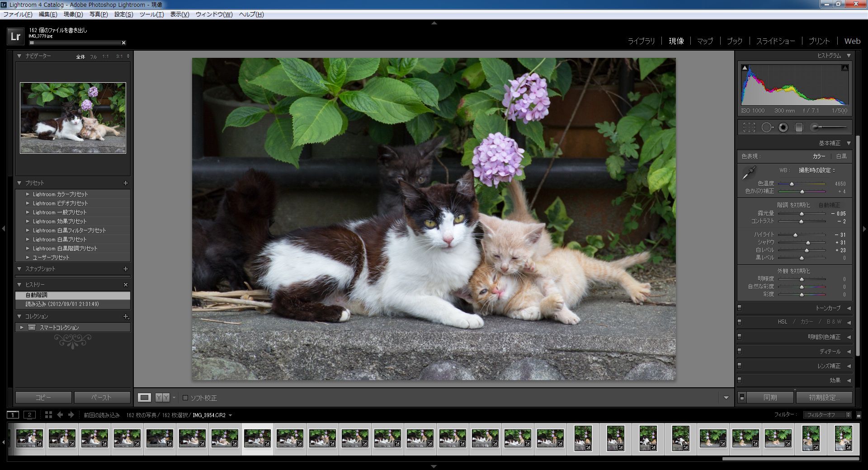Click the 初期設定 reset button
This screenshot has width=868, height=470.
pyautogui.click(x=824, y=398)
